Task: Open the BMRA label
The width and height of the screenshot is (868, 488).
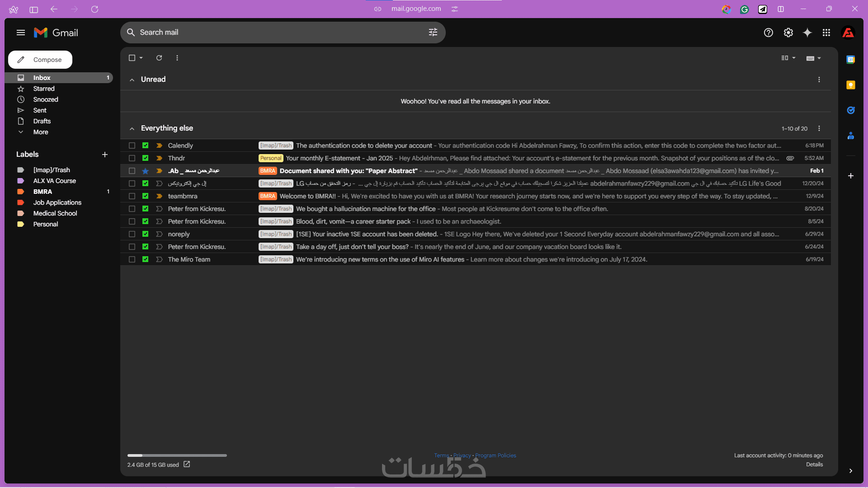Action: [42, 192]
